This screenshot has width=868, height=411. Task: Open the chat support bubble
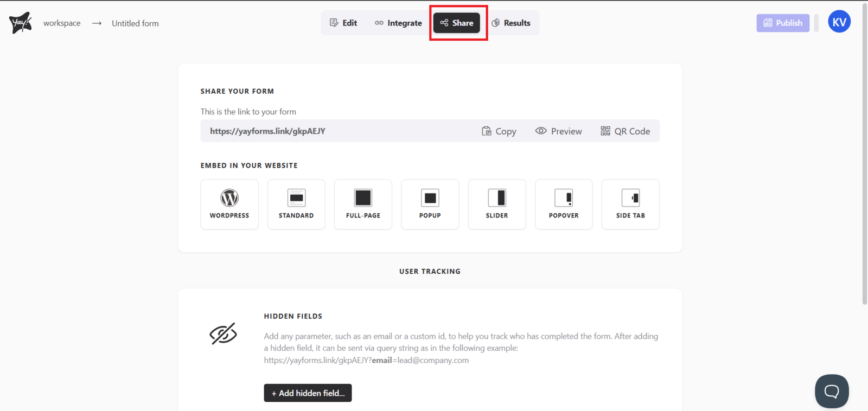pos(831,391)
